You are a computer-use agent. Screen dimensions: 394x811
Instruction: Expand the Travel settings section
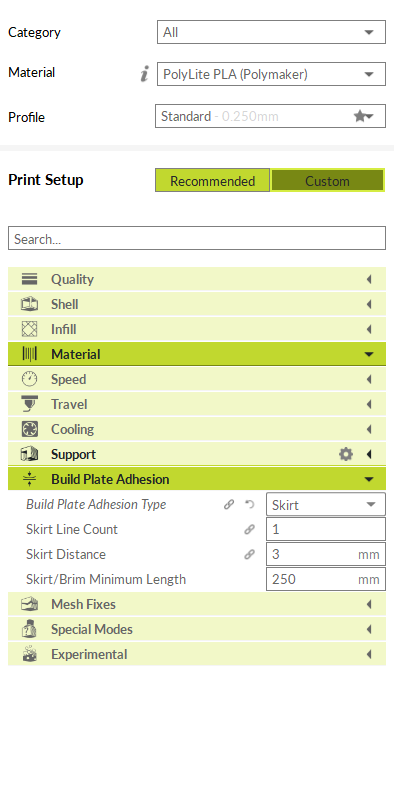tap(197, 404)
